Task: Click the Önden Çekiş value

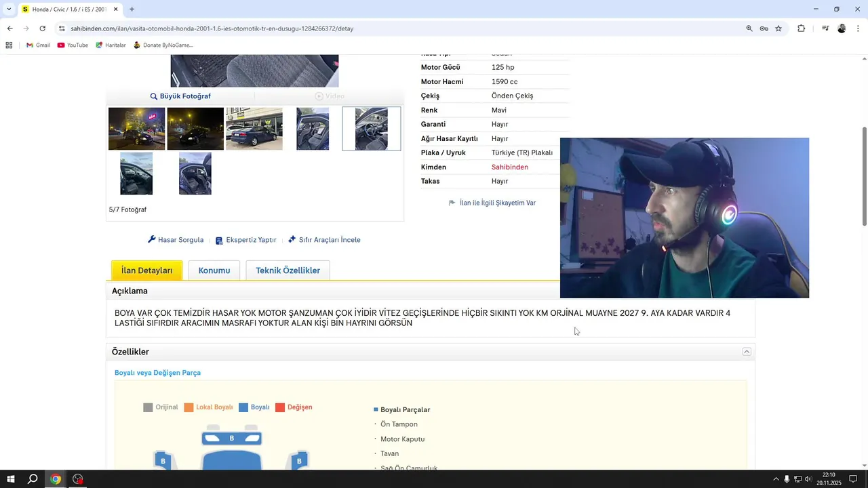Action: pyautogui.click(x=512, y=96)
